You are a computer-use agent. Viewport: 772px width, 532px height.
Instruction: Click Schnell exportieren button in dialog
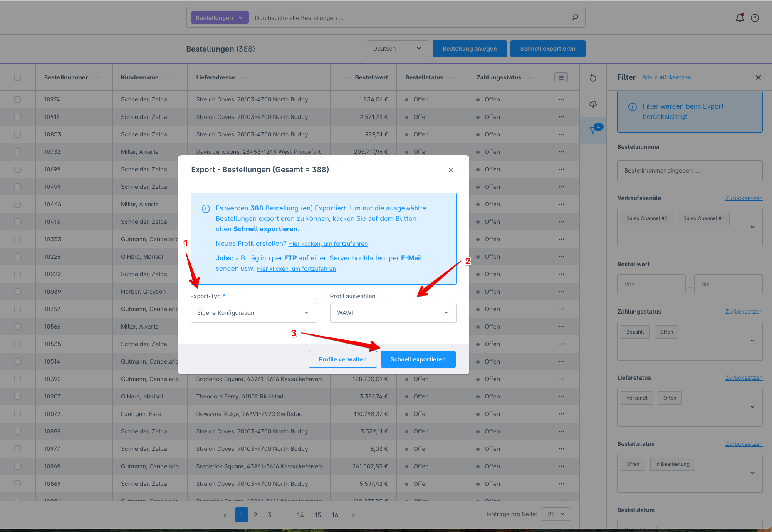click(418, 359)
